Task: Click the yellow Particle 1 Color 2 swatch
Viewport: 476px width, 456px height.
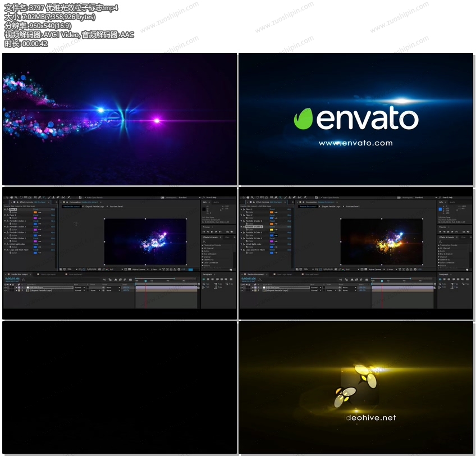Action: coord(272,229)
